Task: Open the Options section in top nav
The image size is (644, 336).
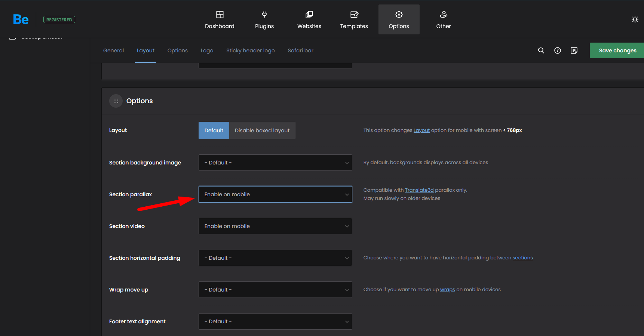Action: [399, 19]
